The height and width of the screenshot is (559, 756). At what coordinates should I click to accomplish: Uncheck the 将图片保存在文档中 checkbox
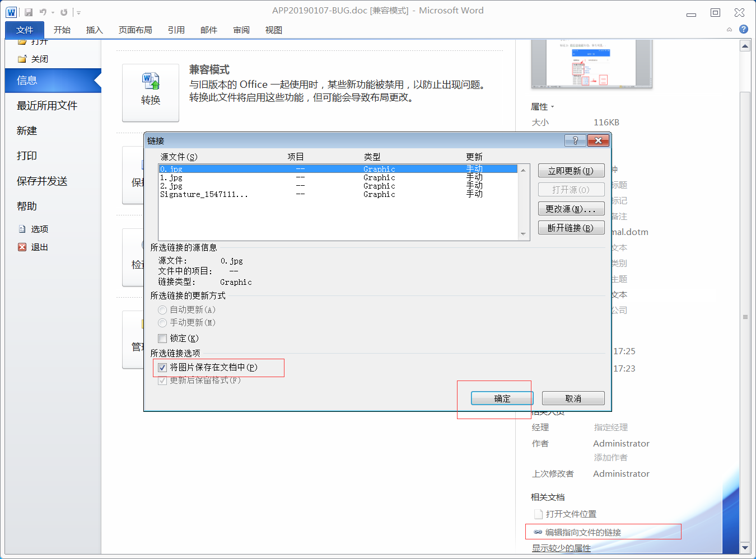(162, 368)
